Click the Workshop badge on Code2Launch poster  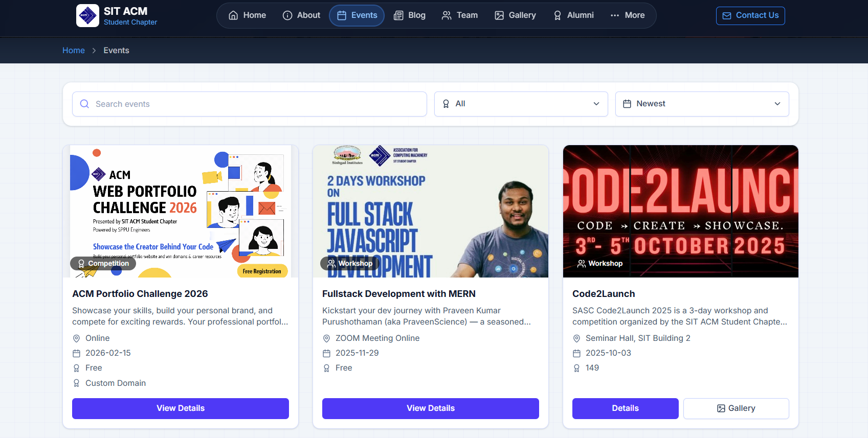[x=600, y=264]
